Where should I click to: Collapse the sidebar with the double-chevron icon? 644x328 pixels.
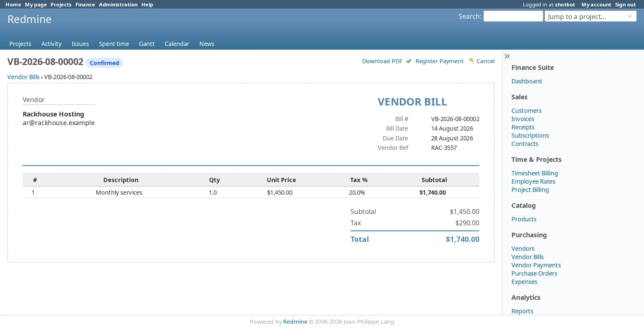coord(507,56)
